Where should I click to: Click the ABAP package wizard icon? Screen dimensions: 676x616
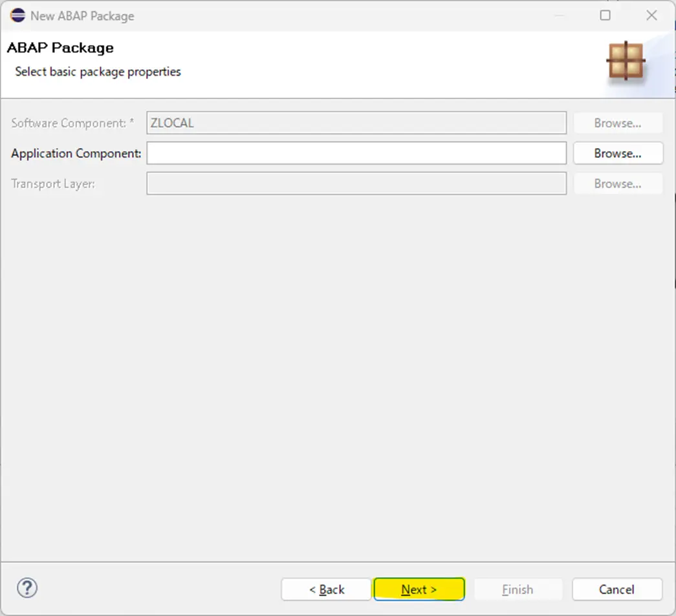tap(626, 61)
